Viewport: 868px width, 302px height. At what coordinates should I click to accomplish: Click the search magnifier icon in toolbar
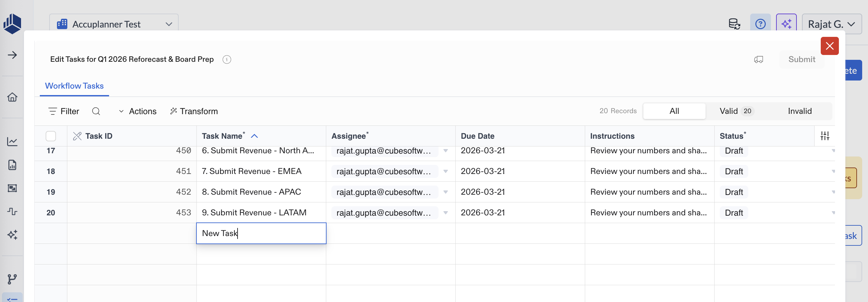pyautogui.click(x=96, y=111)
